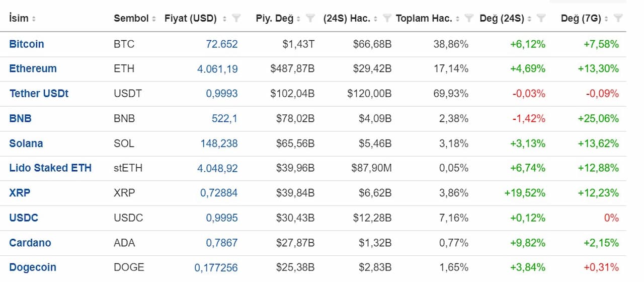Open the Piy. Değ column filter
Viewport: 644px width, 282px height.
tap(310, 19)
